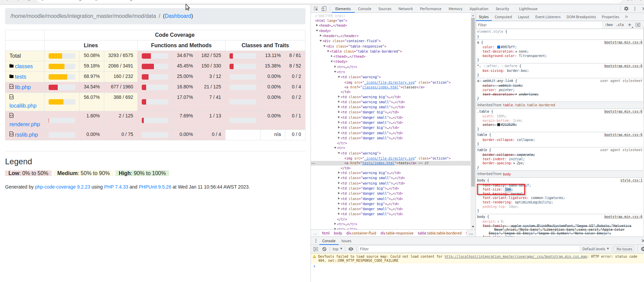Toggle the .cls element classes panel
Image resolution: width=644 pixels, height=282 pixels.
[620, 25]
